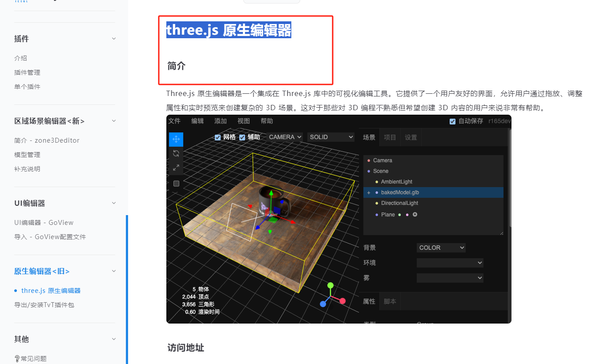
Task: Open the 帮助 menu in the editor
Action: pos(267,121)
